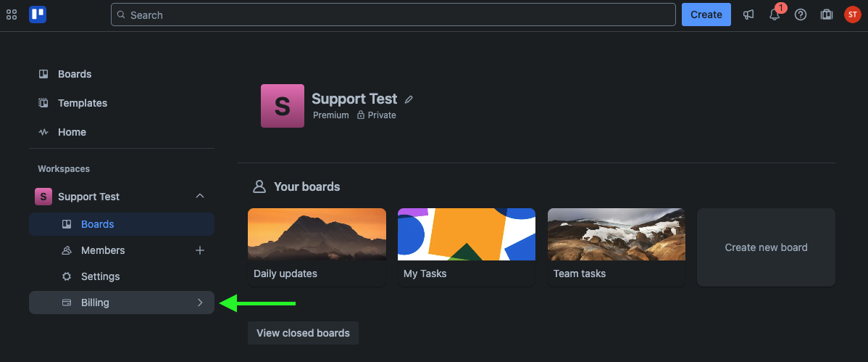Viewport: 868px width, 362px height.
Task: Click the Workspaces sidebar heading
Action: click(x=64, y=168)
